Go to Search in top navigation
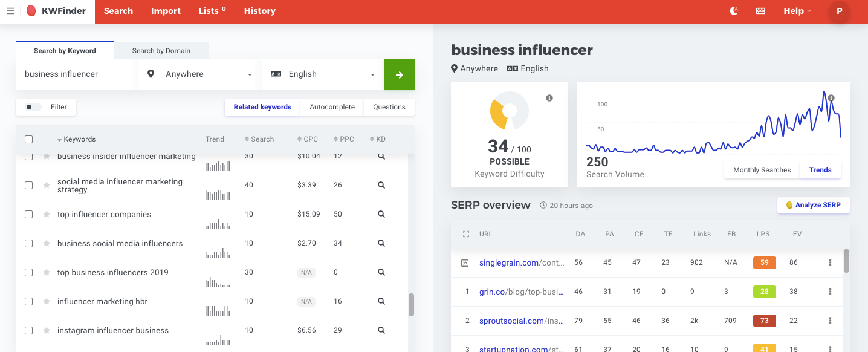 118,11
